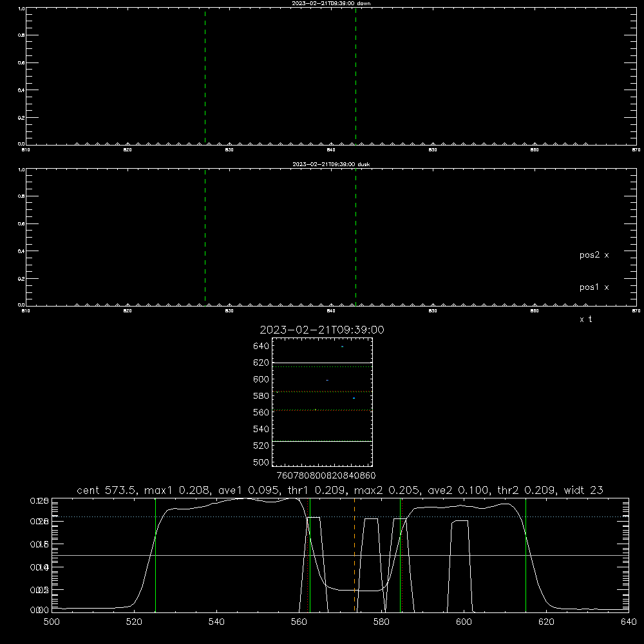Click 'max2 0.205' in the bottom plot title
Image resolution: width=644 pixels, height=644 pixels.
click(388, 490)
